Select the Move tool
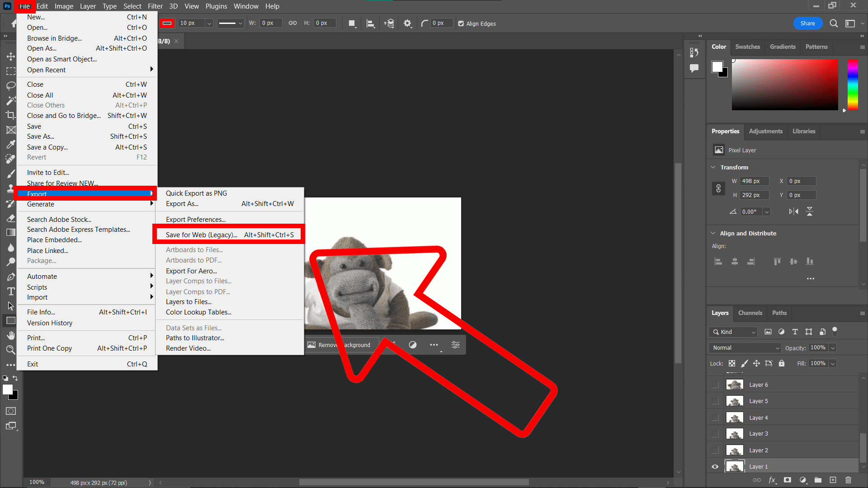Viewport: 868px width, 488px height. coord(11,56)
